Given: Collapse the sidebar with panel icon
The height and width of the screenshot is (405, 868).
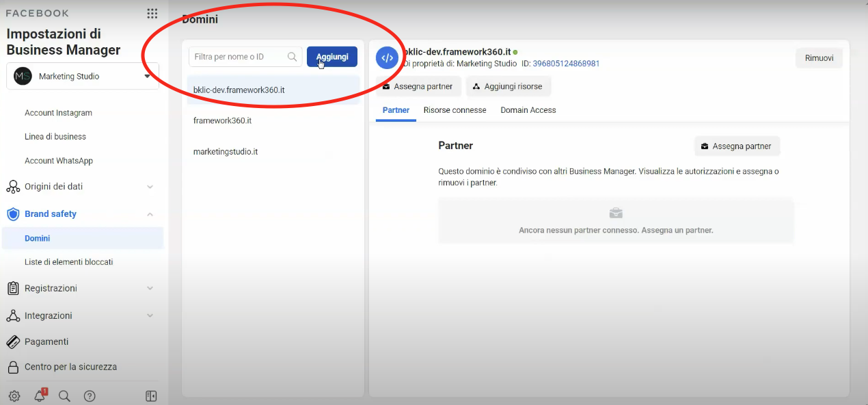Looking at the screenshot, I should click(151, 396).
